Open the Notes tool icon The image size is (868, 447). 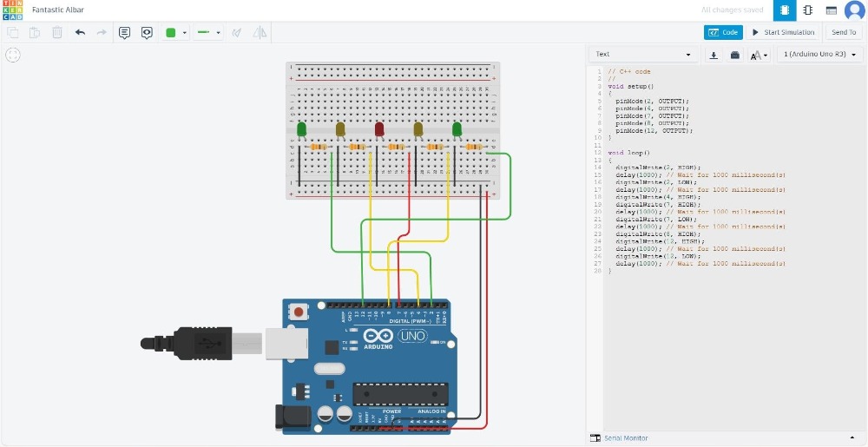coord(124,33)
